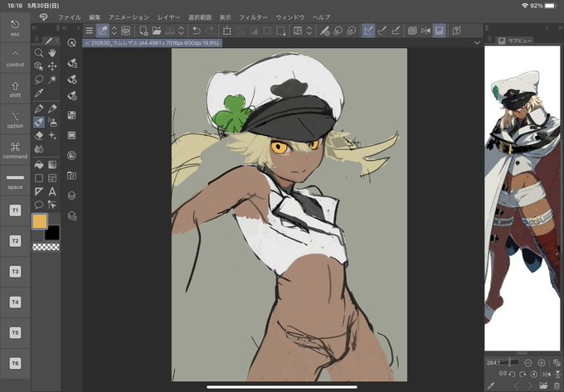Open the command bar hamburger menu
This screenshot has height=392, width=564.
tap(90, 31)
